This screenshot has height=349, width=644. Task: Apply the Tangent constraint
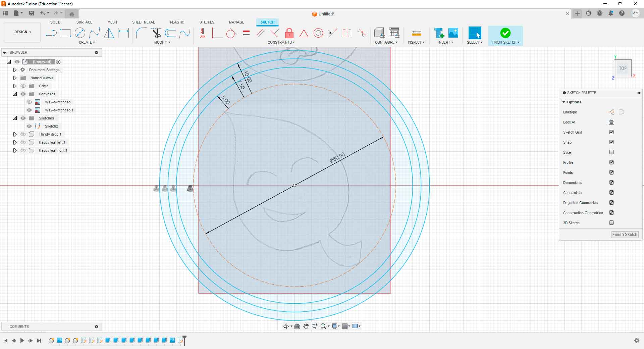pyautogui.click(x=231, y=33)
